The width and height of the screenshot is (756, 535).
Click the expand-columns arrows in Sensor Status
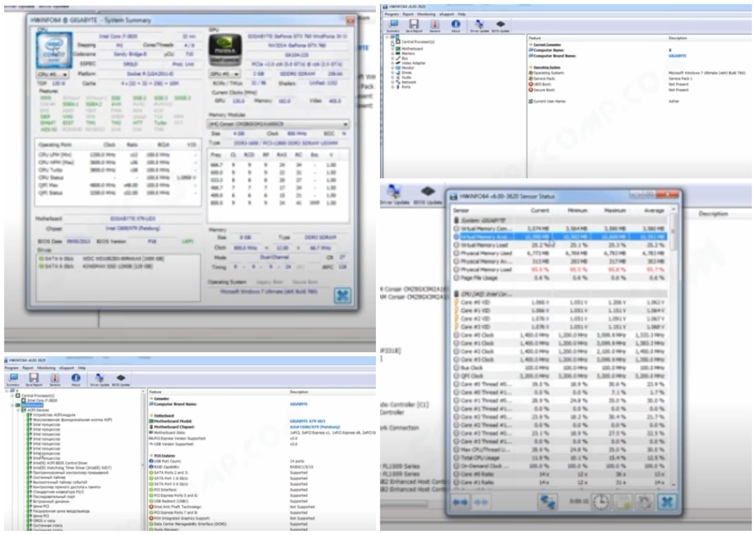click(x=460, y=502)
